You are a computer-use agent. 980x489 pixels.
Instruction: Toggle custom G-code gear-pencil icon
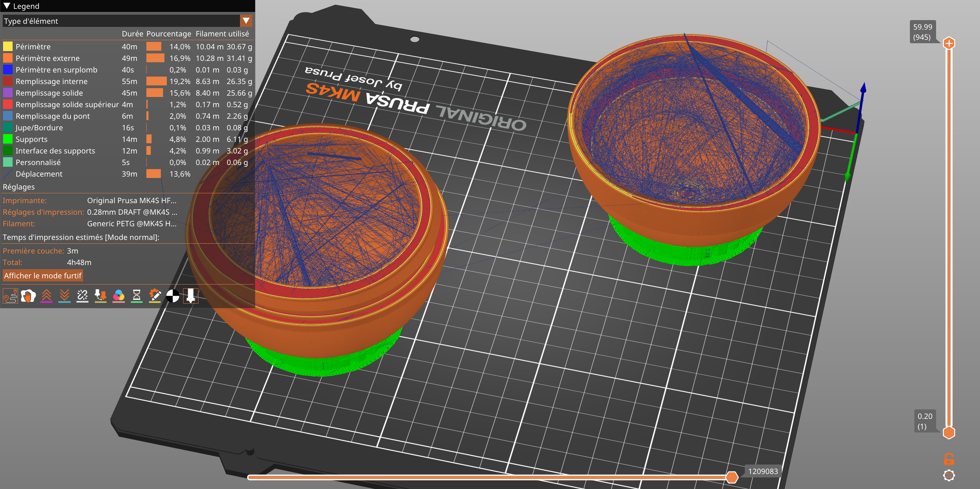pyautogui.click(x=155, y=295)
